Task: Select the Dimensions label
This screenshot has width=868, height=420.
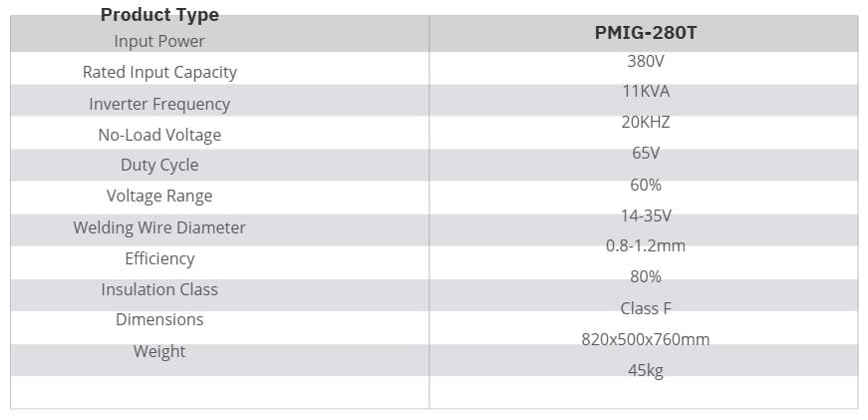Action: click(159, 319)
